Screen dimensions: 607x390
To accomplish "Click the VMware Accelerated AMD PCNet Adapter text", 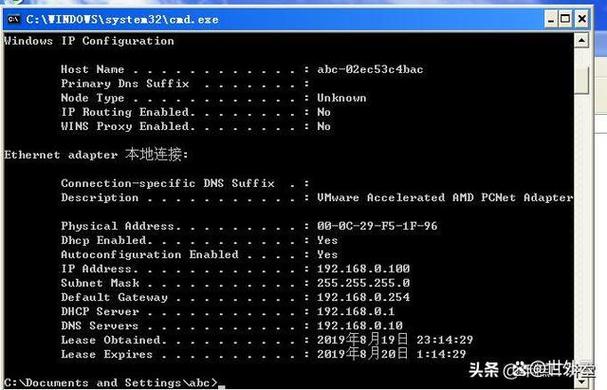I will [445, 198].
